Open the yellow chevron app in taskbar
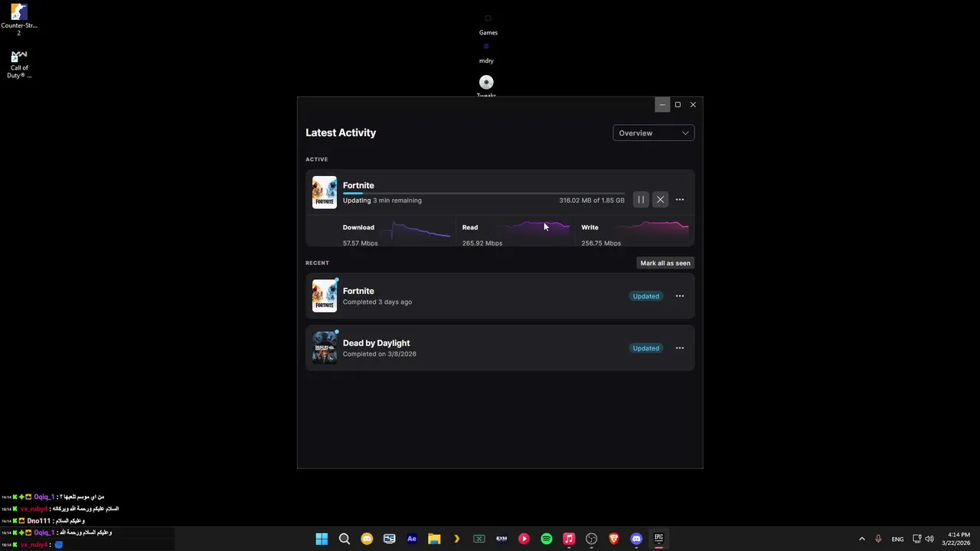 point(456,539)
